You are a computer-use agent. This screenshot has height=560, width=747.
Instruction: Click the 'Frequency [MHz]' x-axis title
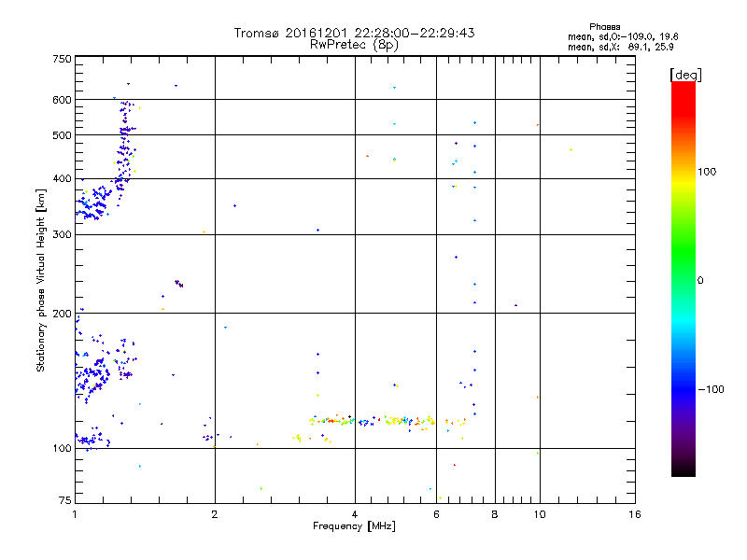(x=354, y=526)
